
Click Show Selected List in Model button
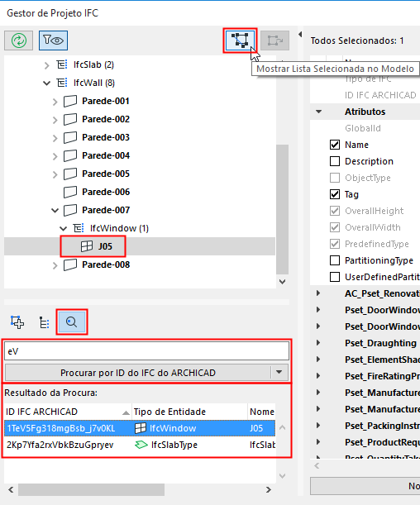(x=241, y=40)
